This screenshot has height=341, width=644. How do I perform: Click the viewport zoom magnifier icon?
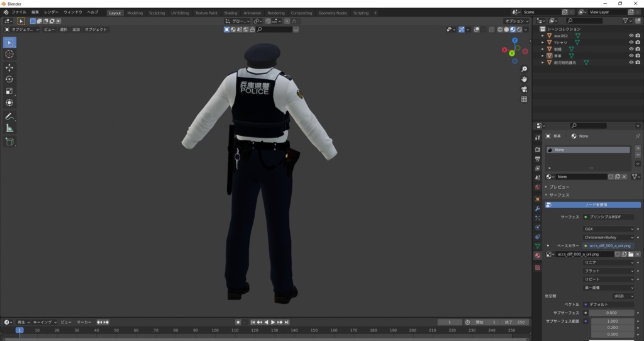point(524,69)
